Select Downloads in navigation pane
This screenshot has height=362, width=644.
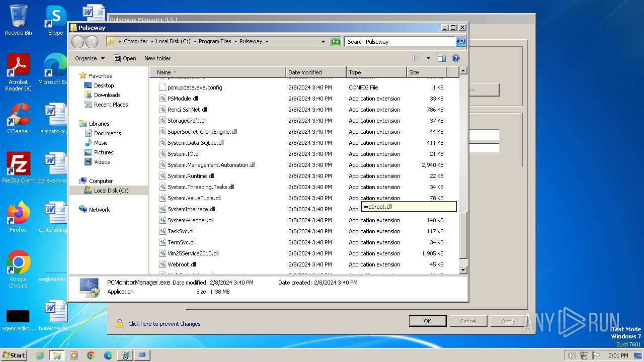[x=107, y=95]
